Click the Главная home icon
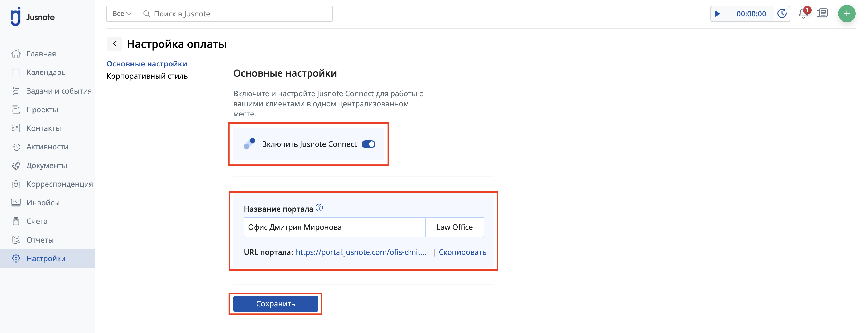Screen dimensions: 868x333 click(16, 53)
